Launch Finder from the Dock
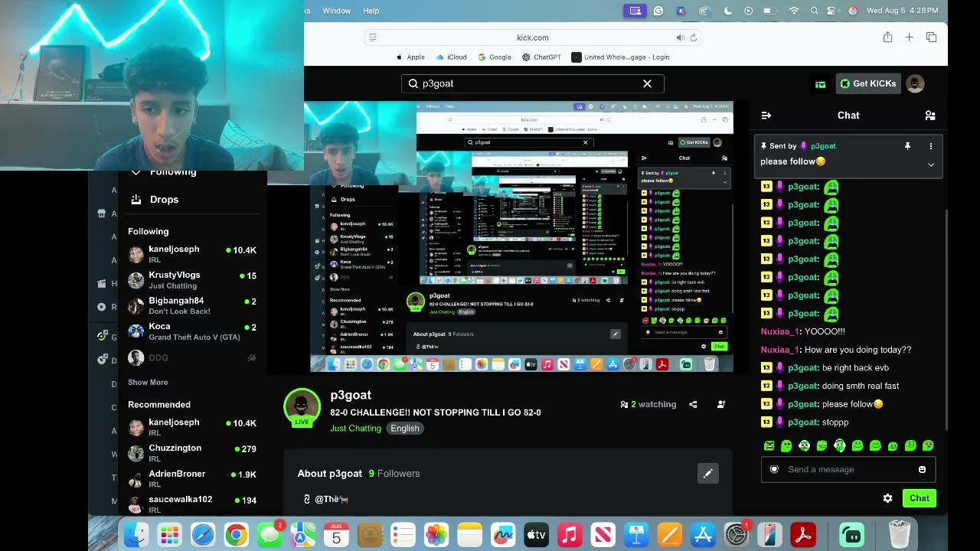This screenshot has width=980, height=551. pyautogui.click(x=136, y=534)
